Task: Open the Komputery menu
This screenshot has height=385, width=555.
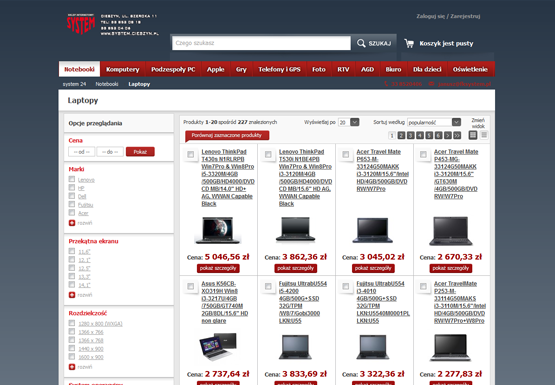Action: pos(122,69)
